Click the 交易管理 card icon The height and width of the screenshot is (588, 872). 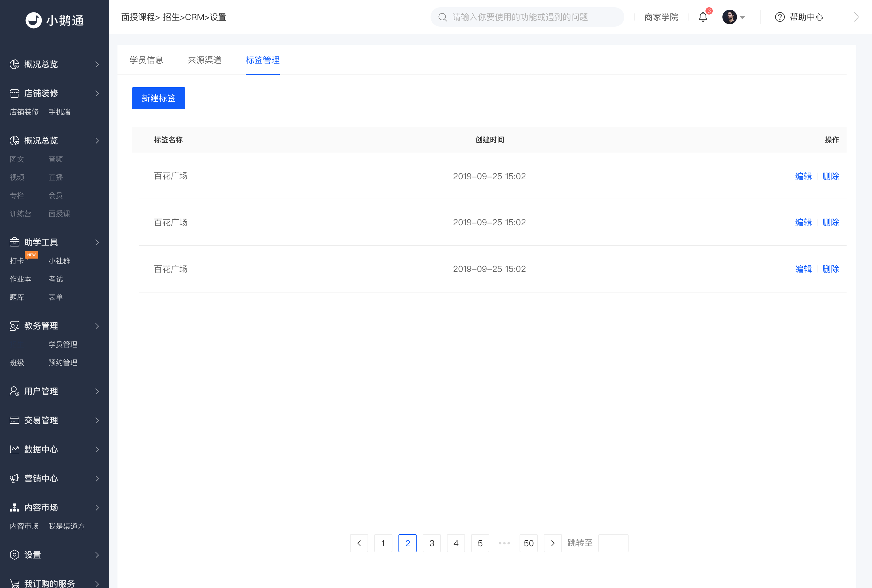point(14,420)
